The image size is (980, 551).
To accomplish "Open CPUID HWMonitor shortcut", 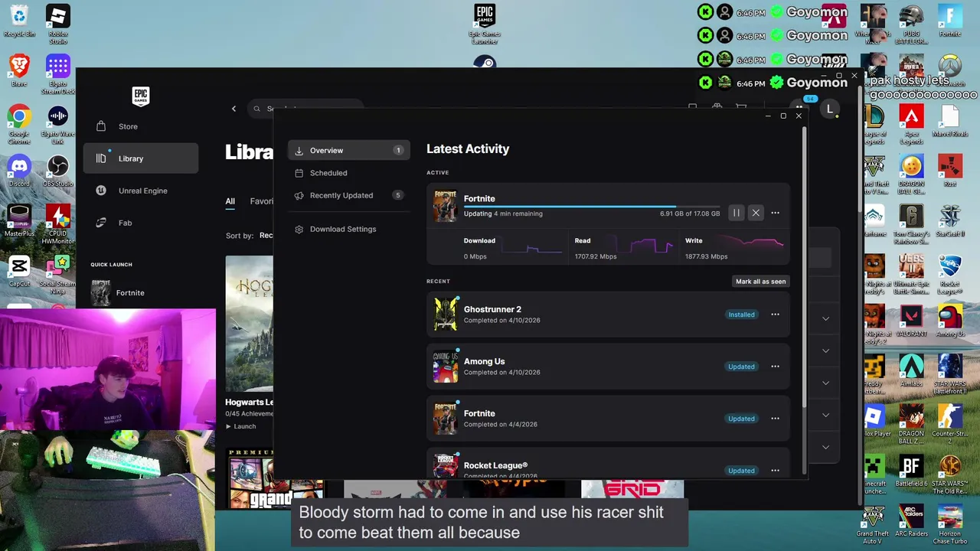I will 57,223.
